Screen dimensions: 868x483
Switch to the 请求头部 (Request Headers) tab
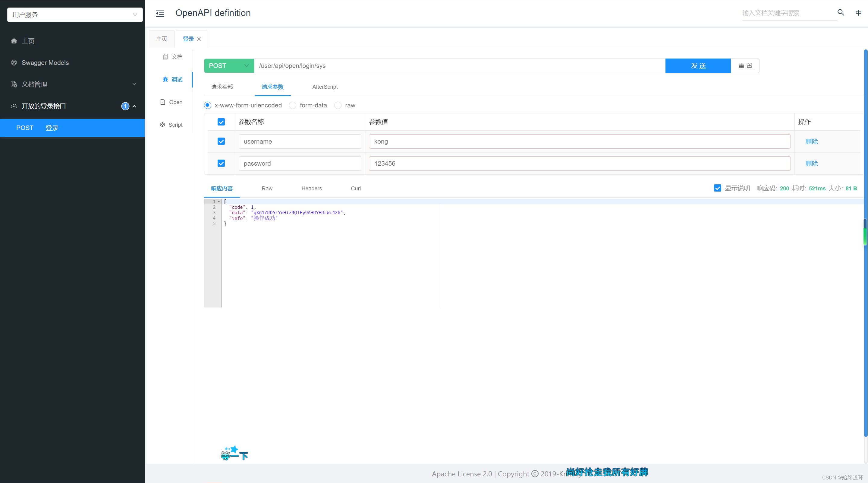222,86
